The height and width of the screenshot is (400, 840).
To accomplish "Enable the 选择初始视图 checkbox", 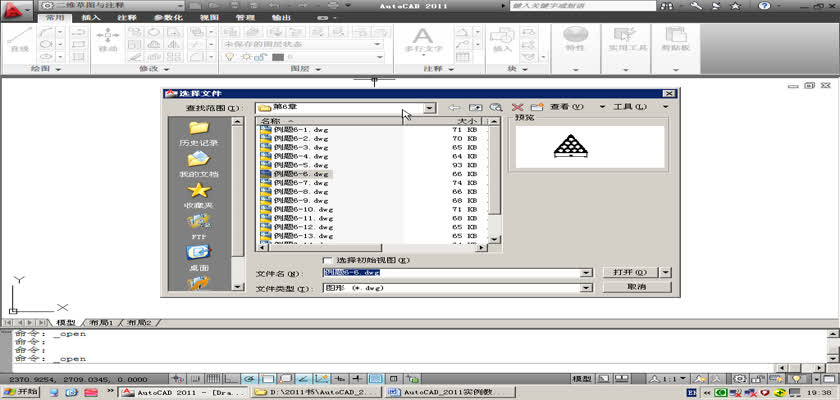I will click(328, 260).
